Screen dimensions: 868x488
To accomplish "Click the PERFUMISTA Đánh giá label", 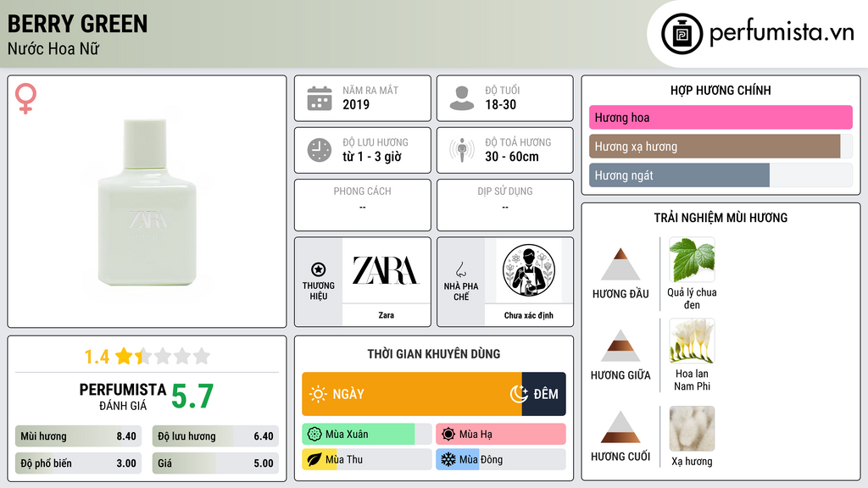I will coord(123,396).
